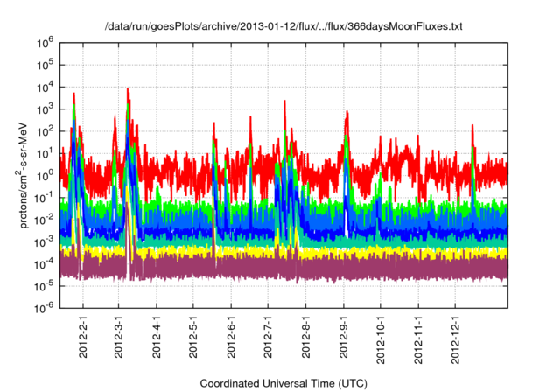Click the 2012-8-1 date tick label
This screenshot has height=392, width=560.
point(306,335)
